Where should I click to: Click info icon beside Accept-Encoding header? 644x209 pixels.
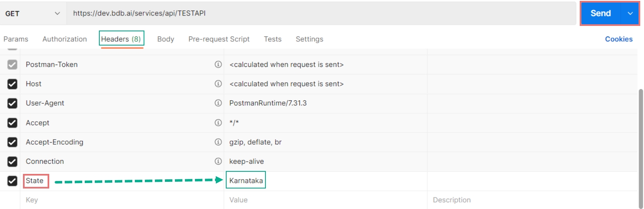click(217, 142)
